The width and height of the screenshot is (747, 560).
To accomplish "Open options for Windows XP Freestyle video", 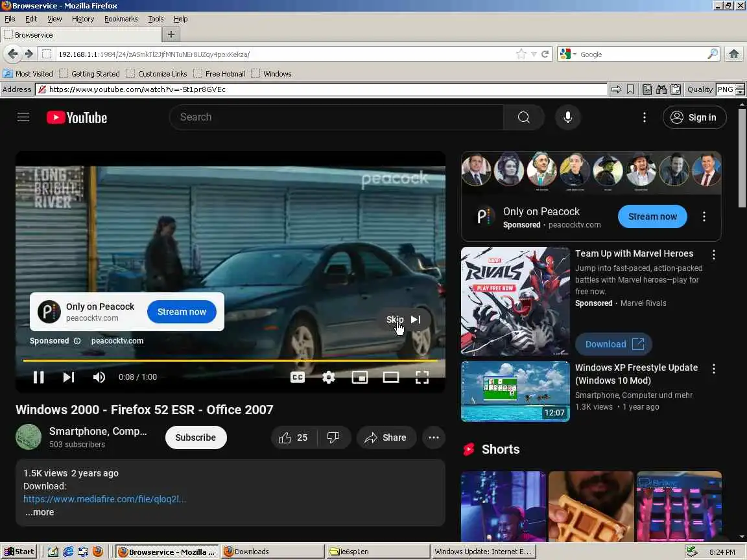I will [714, 369].
